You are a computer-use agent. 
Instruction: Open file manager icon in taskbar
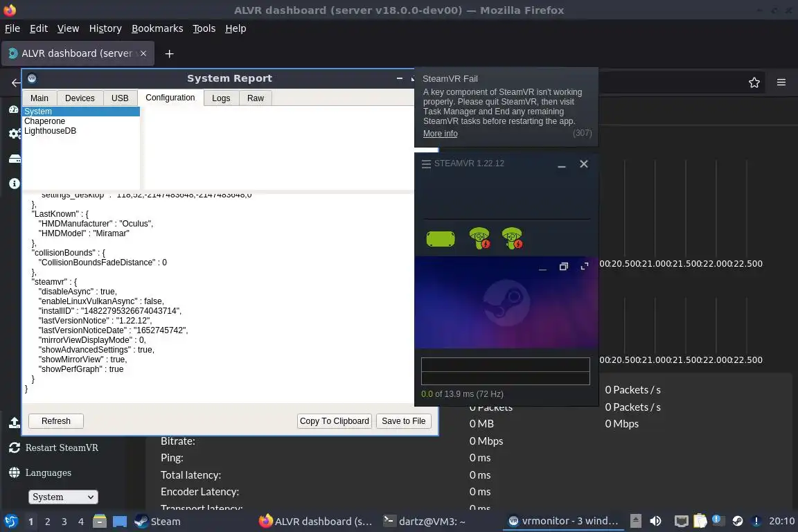click(100, 522)
